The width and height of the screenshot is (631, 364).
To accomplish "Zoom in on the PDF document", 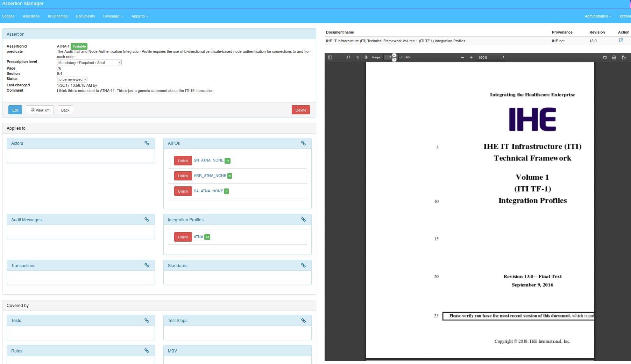I will [x=471, y=57].
